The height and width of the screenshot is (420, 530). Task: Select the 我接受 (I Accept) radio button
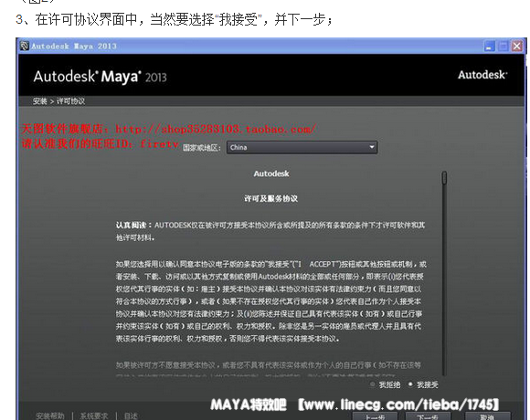coord(410,384)
